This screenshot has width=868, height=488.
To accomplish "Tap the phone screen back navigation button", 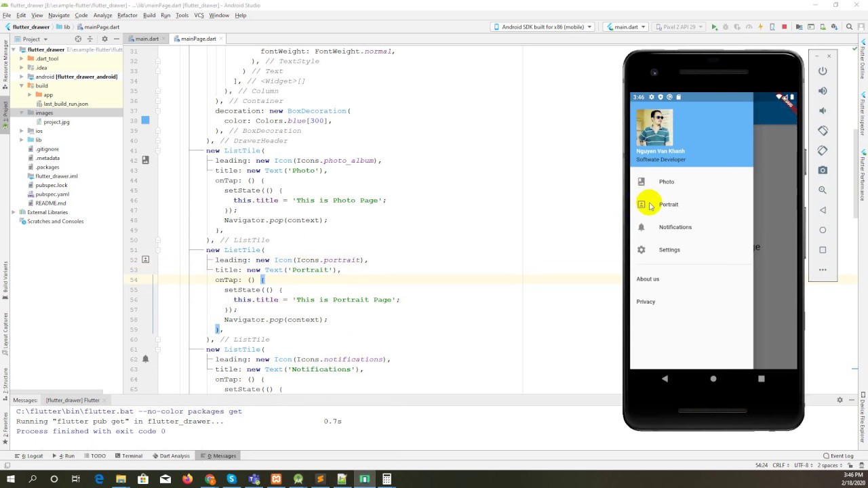I will click(x=665, y=379).
